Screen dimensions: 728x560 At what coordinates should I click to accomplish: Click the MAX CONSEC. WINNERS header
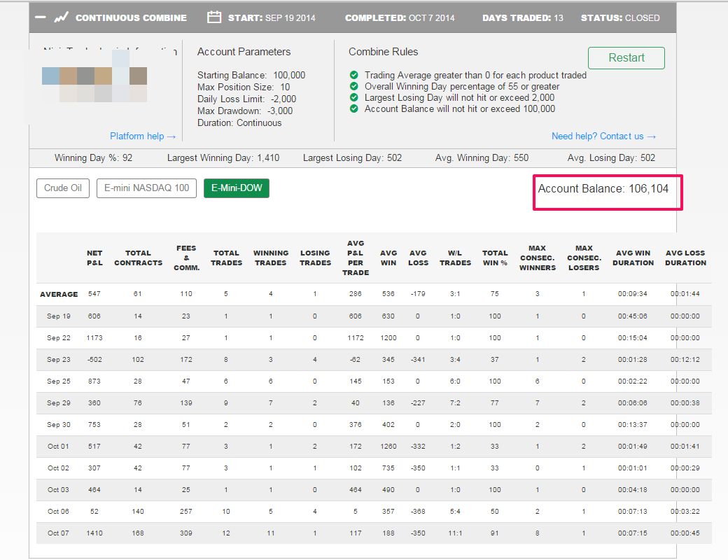click(x=538, y=258)
